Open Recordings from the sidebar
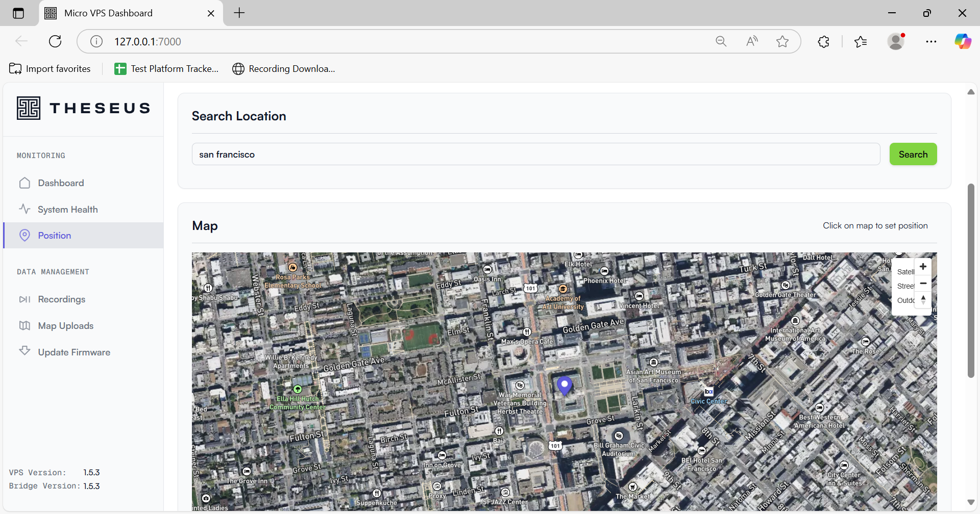Image resolution: width=980 pixels, height=514 pixels. (61, 299)
